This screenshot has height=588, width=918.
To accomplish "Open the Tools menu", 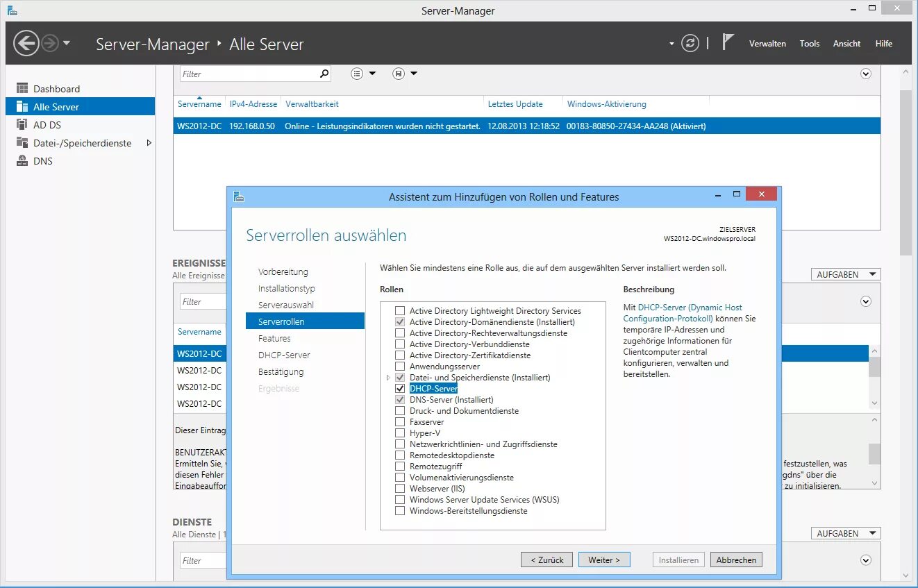I will point(810,44).
